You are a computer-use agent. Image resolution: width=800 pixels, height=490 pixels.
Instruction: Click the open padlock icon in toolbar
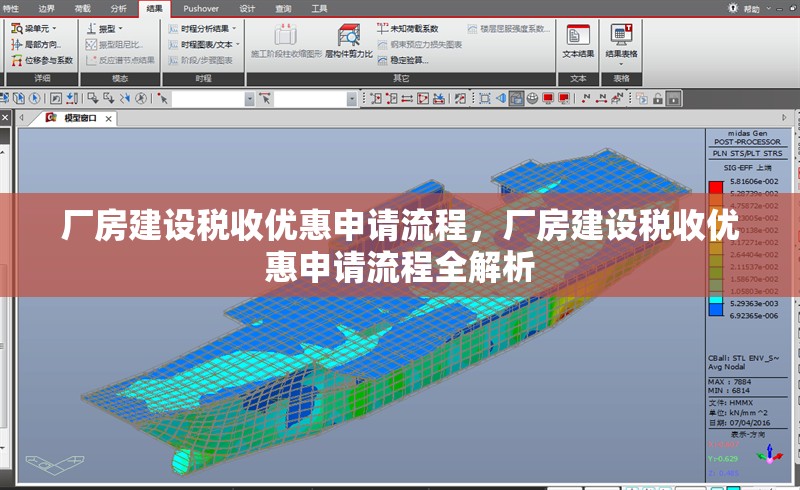point(658,98)
